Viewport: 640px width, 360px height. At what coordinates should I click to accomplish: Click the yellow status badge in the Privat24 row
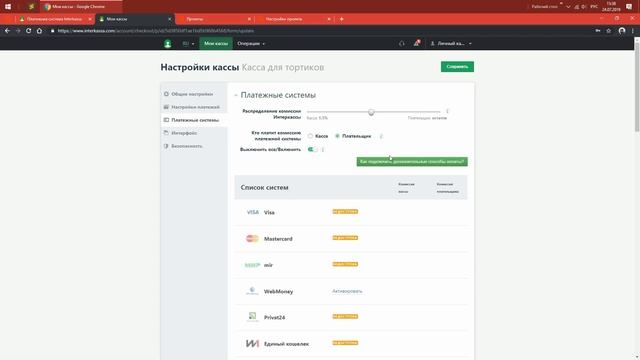click(345, 316)
